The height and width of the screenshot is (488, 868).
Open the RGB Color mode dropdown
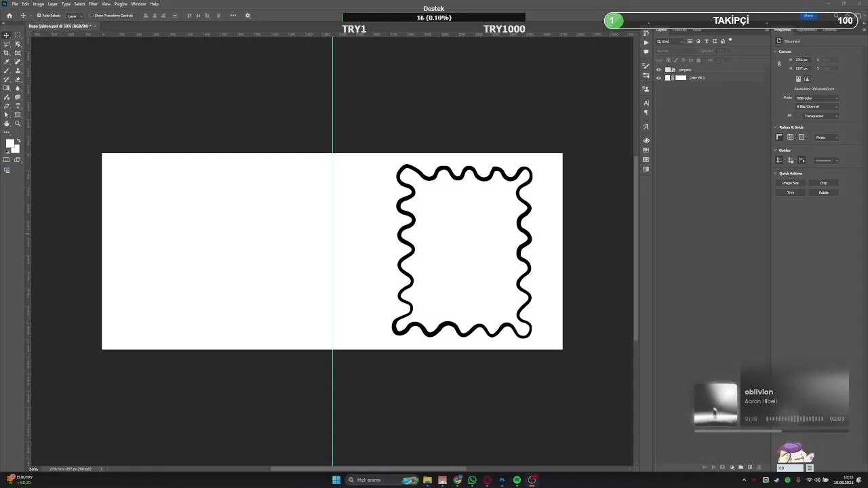click(x=817, y=98)
